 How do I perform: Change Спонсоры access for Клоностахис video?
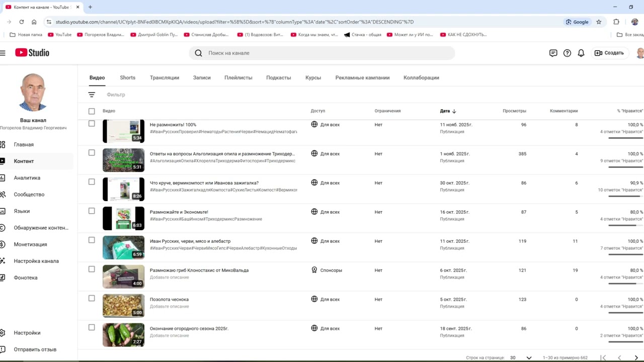(327, 270)
